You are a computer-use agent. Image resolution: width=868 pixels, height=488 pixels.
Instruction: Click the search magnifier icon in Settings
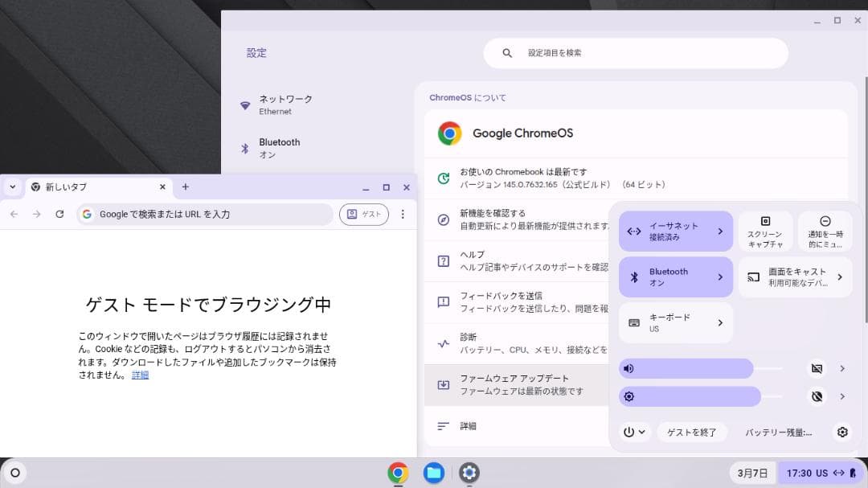507,53
